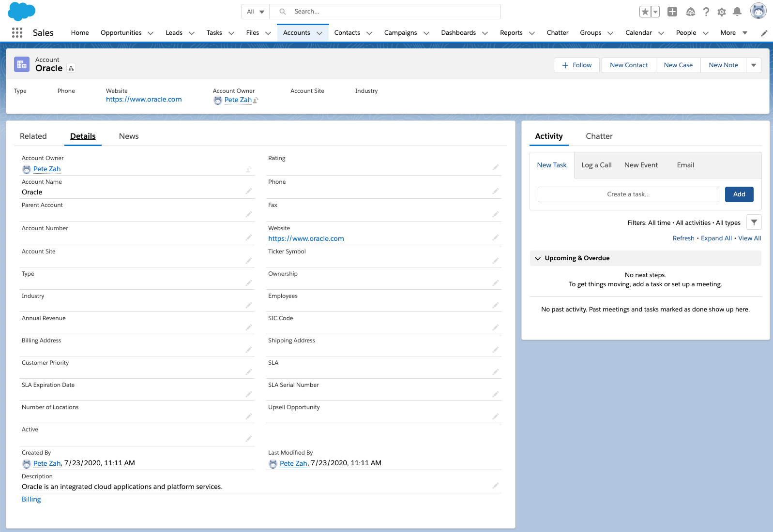Open the Chatter tab in activity panel

599,136
